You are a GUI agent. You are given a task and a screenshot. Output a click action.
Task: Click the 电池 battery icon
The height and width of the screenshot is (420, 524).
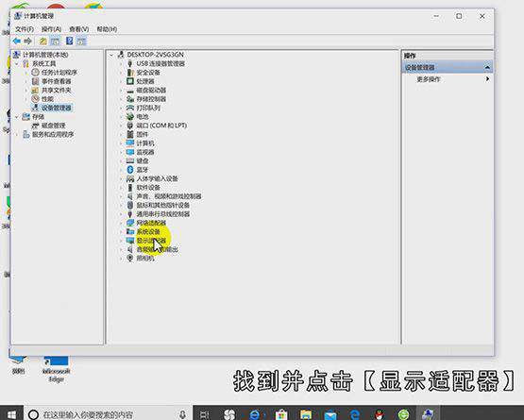pos(130,117)
